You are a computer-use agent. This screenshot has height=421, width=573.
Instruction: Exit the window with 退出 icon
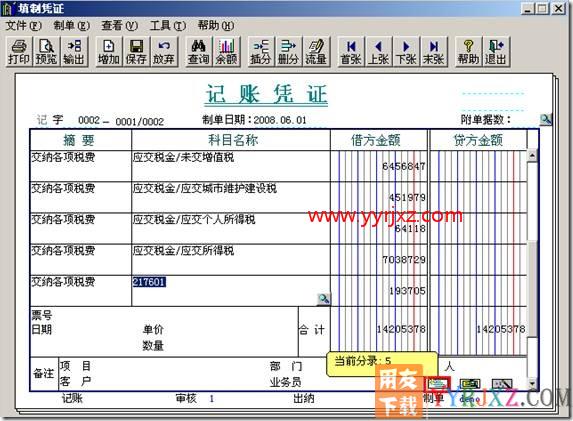coord(496,52)
